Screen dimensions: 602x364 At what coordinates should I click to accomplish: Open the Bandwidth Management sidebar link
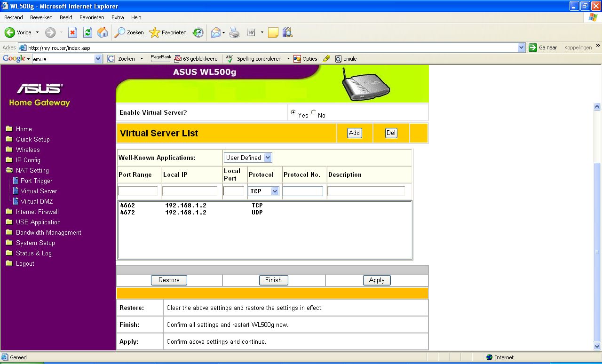click(x=48, y=232)
